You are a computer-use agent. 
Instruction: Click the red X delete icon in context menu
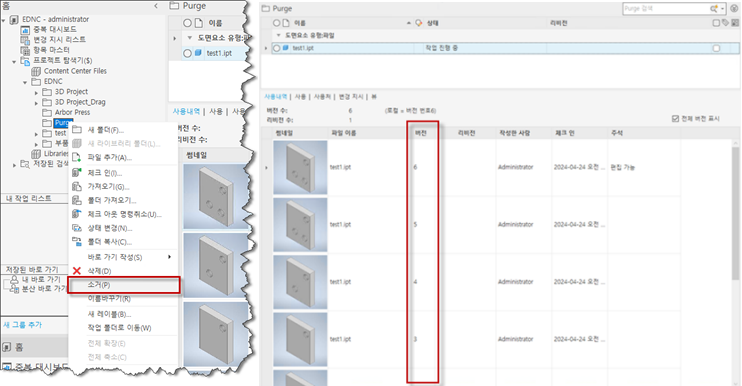[77, 271]
